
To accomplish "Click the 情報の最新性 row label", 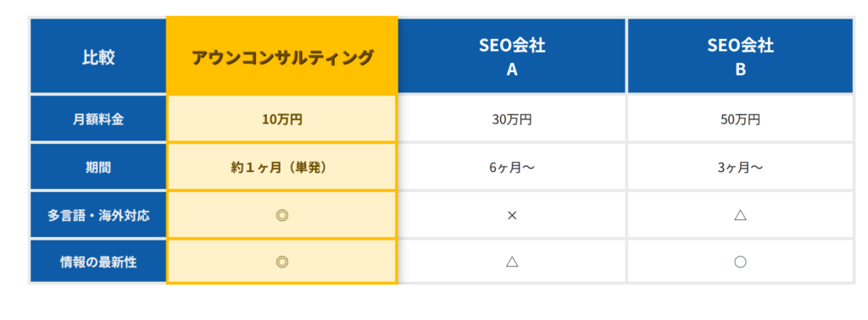I will pos(98,262).
